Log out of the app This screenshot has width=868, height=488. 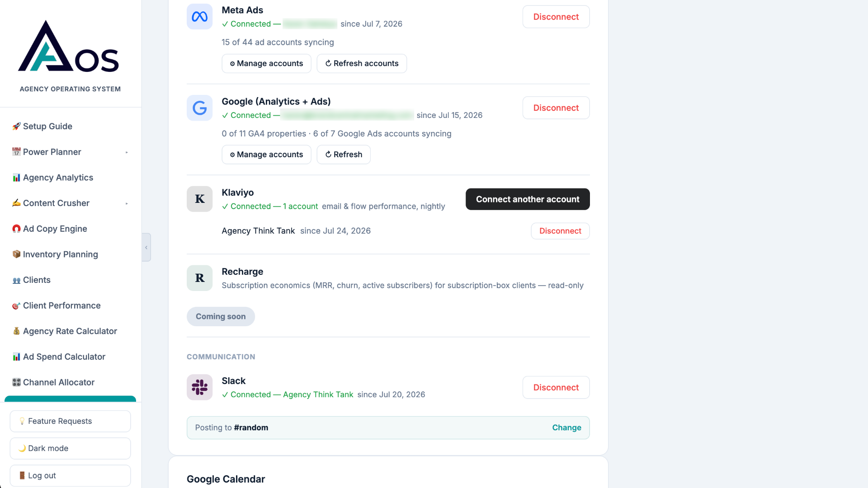70,475
